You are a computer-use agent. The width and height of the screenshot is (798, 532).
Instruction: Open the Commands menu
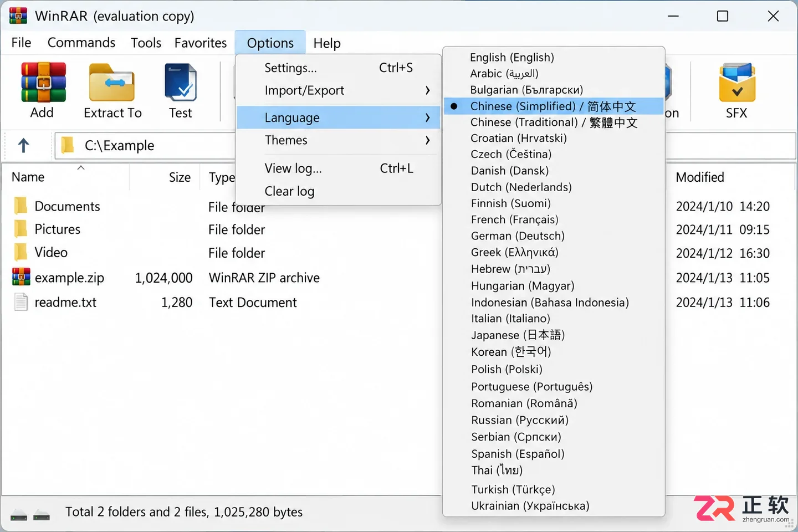(x=81, y=43)
